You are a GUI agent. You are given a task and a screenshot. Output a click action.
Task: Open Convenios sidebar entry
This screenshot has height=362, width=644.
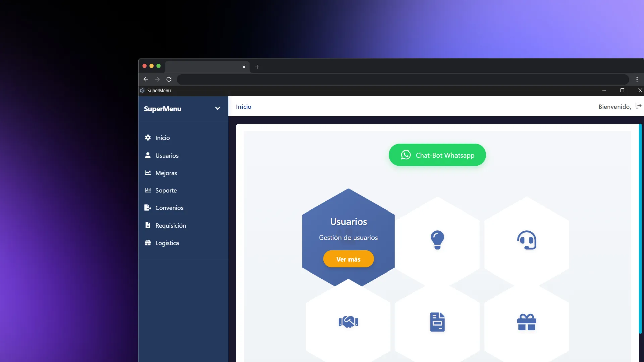coord(169,208)
